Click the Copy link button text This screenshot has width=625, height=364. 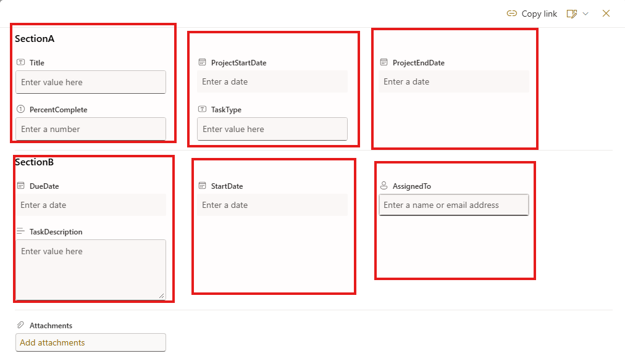click(x=539, y=14)
